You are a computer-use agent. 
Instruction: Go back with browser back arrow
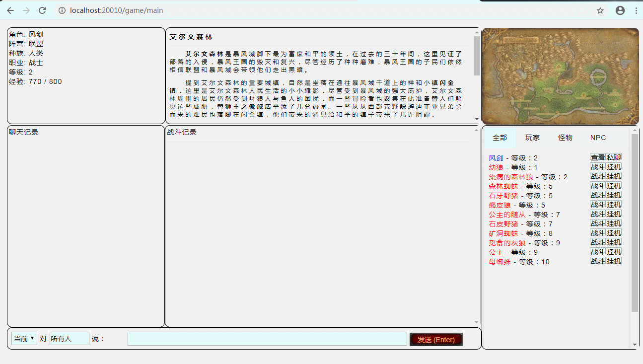10,10
